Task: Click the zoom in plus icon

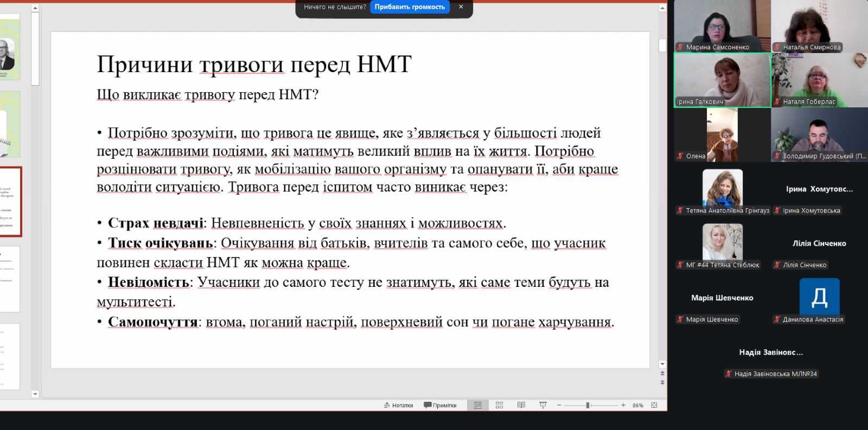Action: coord(623,405)
